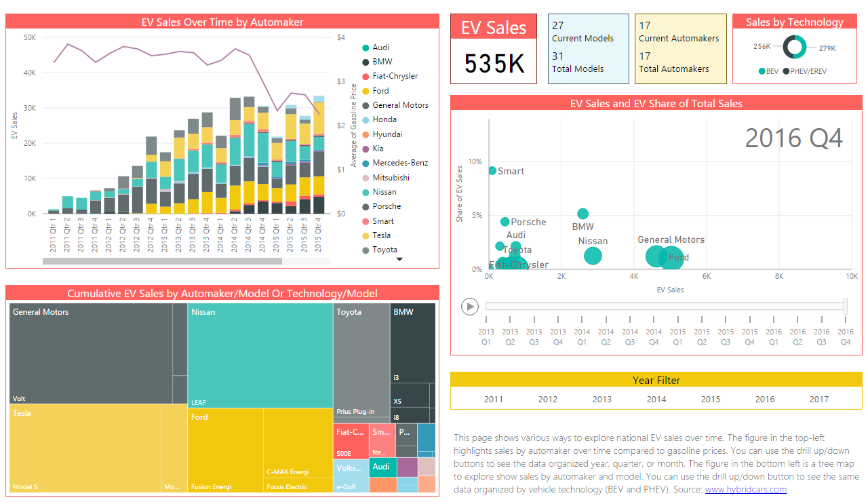This screenshot has width=868, height=502.
Task: Click the play axis slider handle at 2016 Q4
Action: pos(845,307)
